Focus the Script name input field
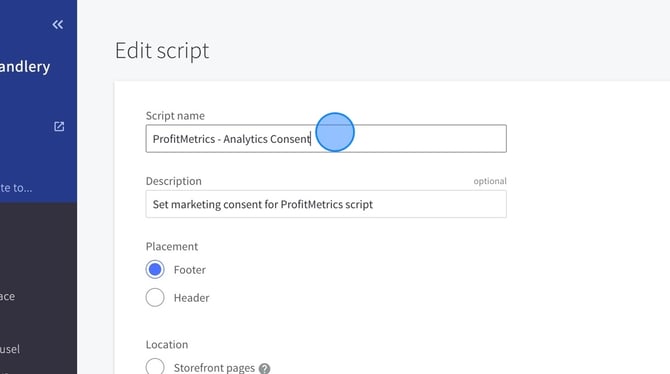The height and width of the screenshot is (374, 670). 326,138
